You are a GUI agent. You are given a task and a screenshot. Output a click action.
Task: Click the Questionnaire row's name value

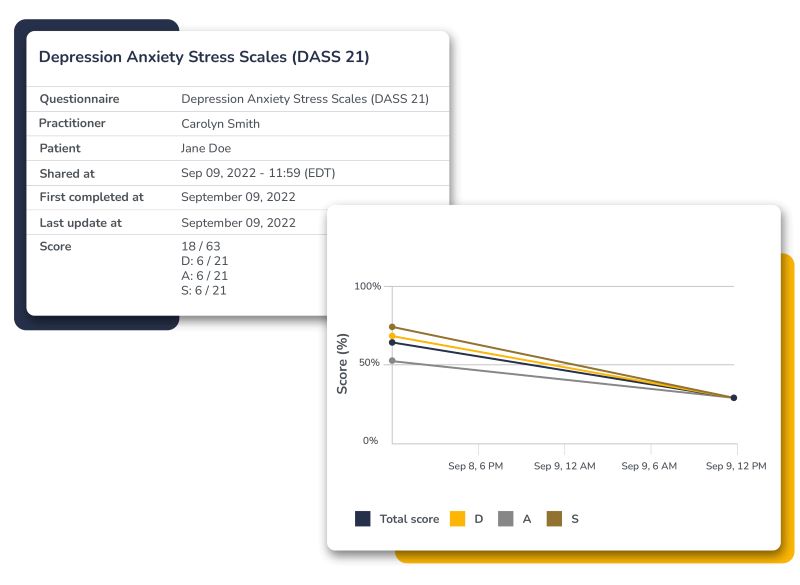click(305, 99)
